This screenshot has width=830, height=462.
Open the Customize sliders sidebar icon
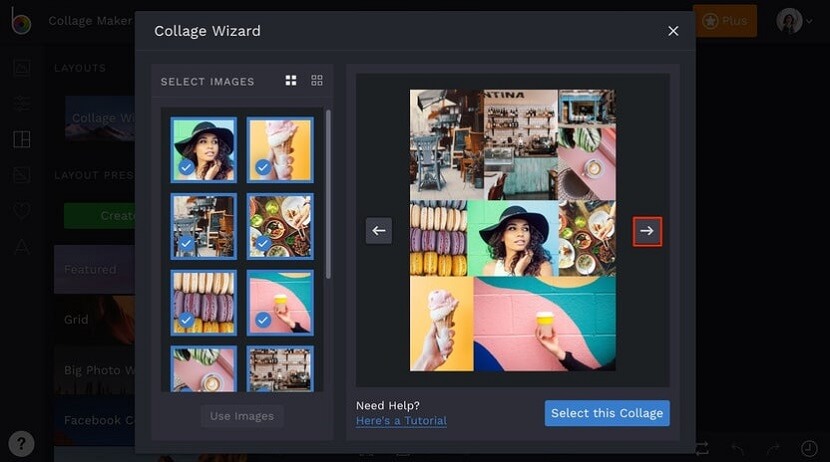click(x=22, y=103)
